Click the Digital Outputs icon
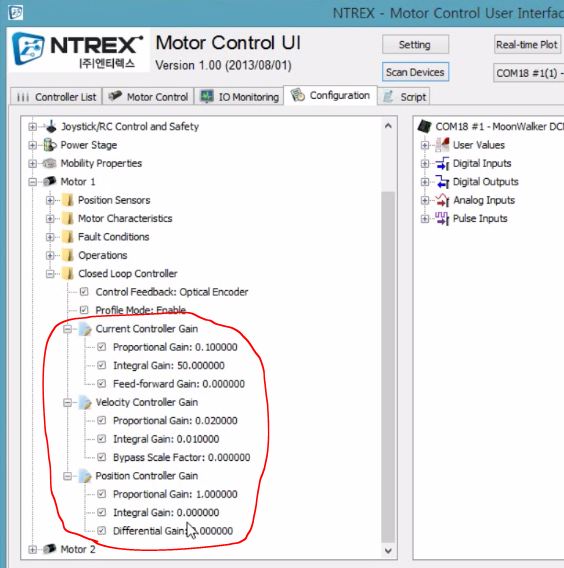The width and height of the screenshot is (564, 568). (x=442, y=181)
